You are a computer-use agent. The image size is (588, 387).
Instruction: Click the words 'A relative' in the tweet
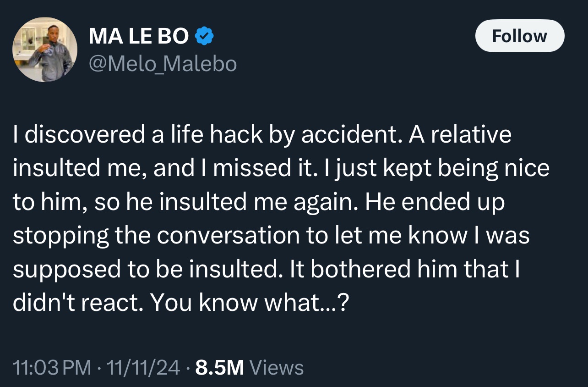click(x=460, y=135)
